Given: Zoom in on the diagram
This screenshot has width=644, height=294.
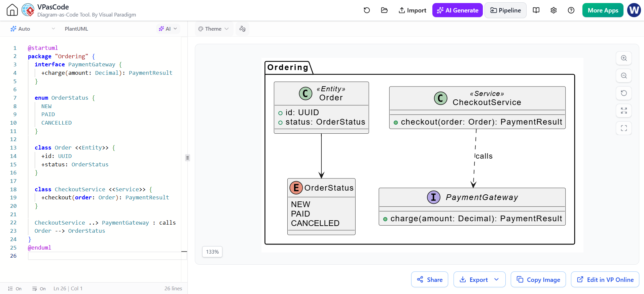Looking at the screenshot, I should point(624,58).
